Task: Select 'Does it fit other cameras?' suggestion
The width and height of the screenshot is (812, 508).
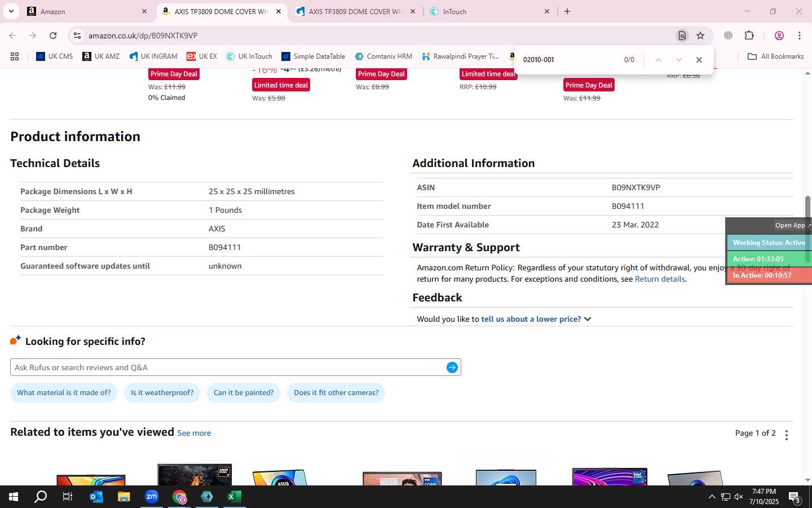Action: pos(336,393)
